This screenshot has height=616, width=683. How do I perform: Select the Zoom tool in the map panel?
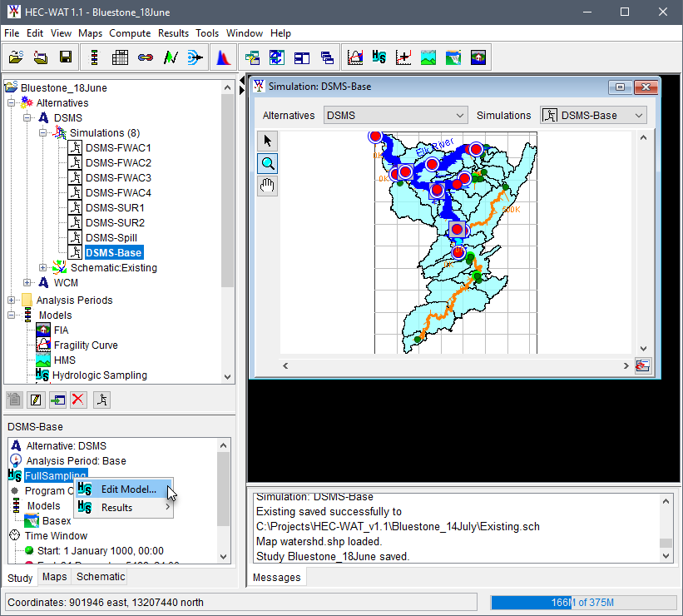(x=267, y=163)
